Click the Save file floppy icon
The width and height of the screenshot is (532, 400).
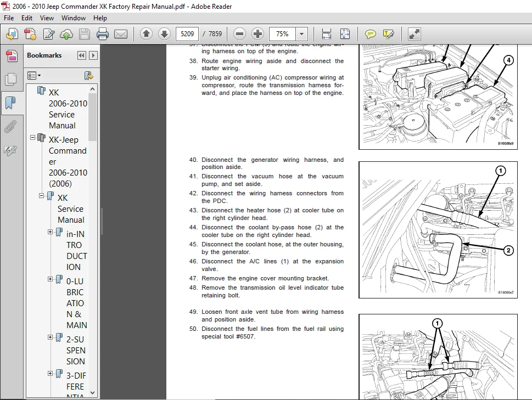(x=85, y=34)
